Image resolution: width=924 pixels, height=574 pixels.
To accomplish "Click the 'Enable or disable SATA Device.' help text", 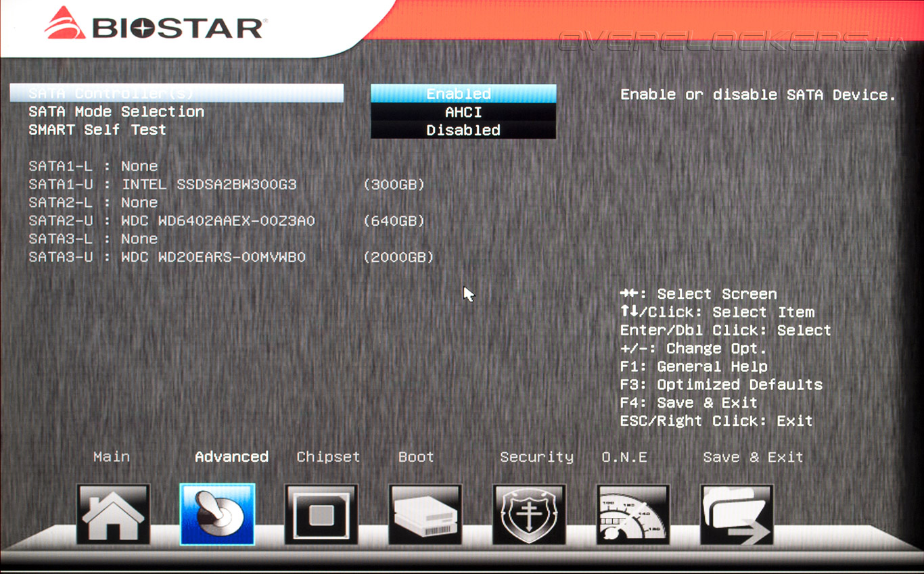I will 758,95.
